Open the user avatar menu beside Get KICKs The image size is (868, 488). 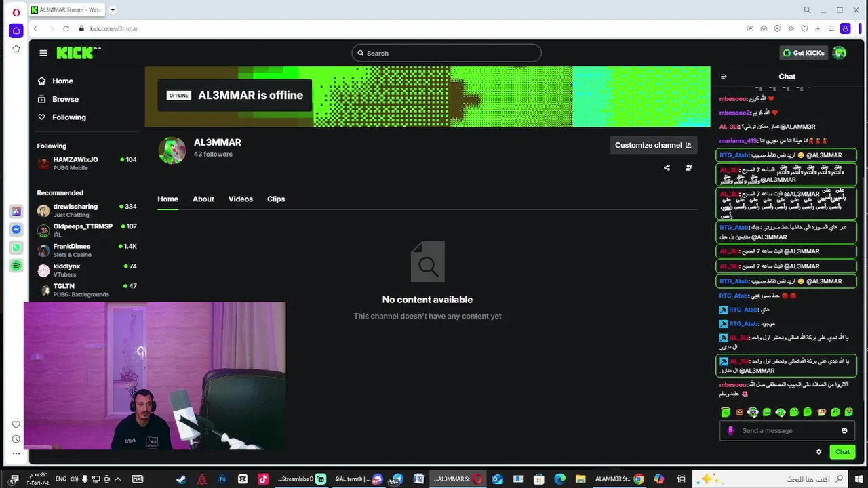coord(840,53)
